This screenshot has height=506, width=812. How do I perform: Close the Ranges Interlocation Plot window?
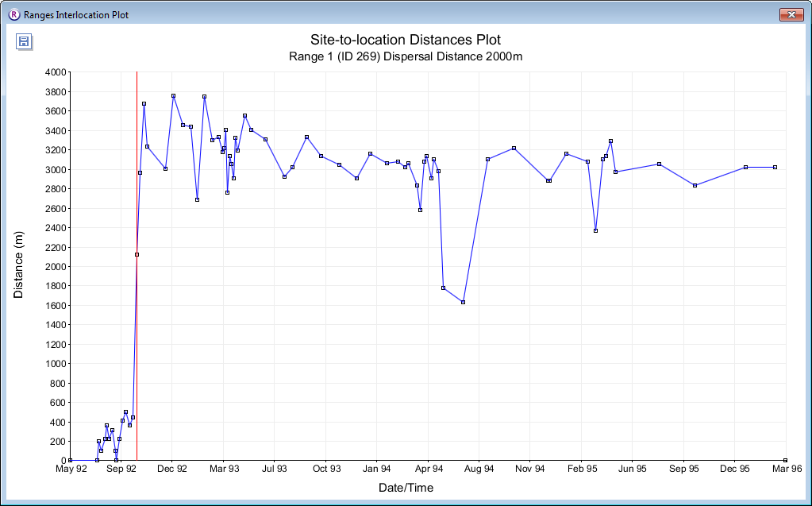791,14
